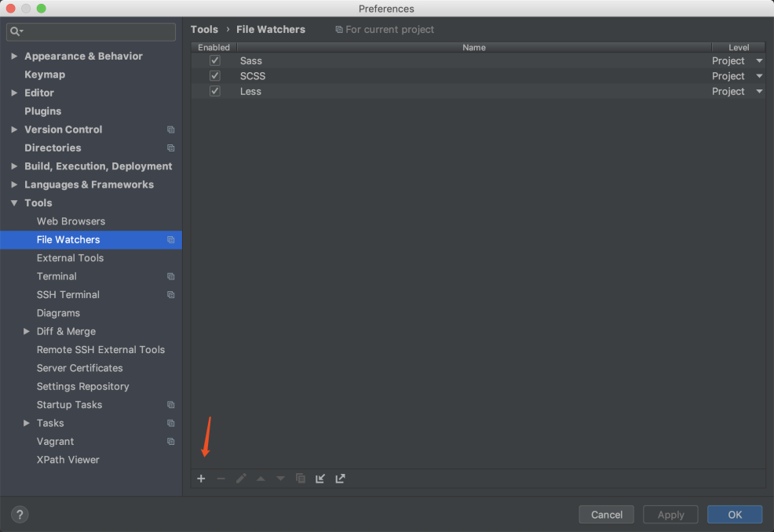Toggle the Less watcher checkbox
Screen dimensions: 774x532
[x=215, y=91]
